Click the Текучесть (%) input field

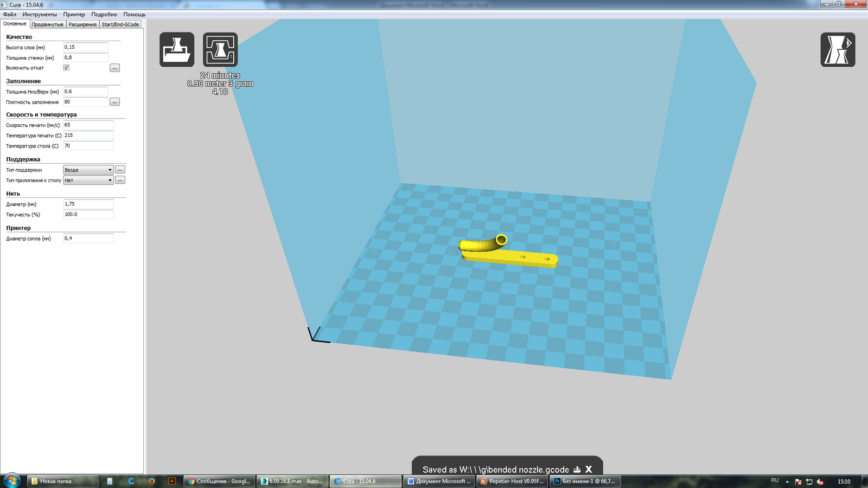coord(88,214)
